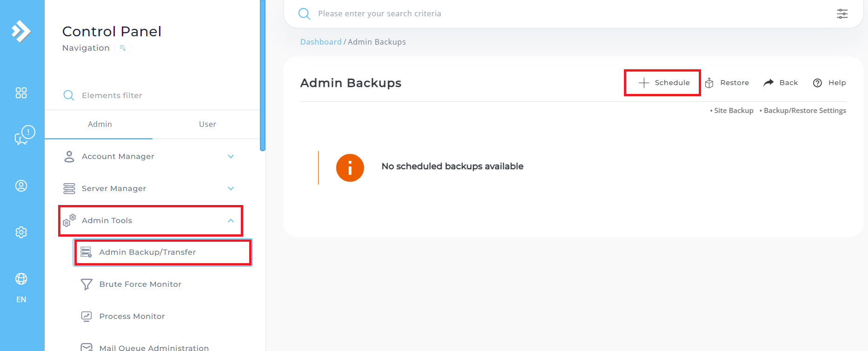
Task: Click the No scheduled backups available message
Action: coord(452,166)
